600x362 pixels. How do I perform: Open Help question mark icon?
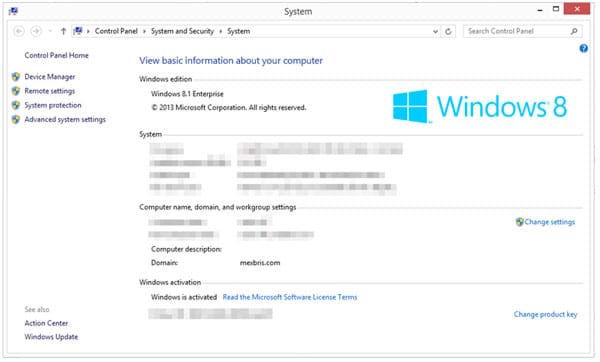coord(584,48)
